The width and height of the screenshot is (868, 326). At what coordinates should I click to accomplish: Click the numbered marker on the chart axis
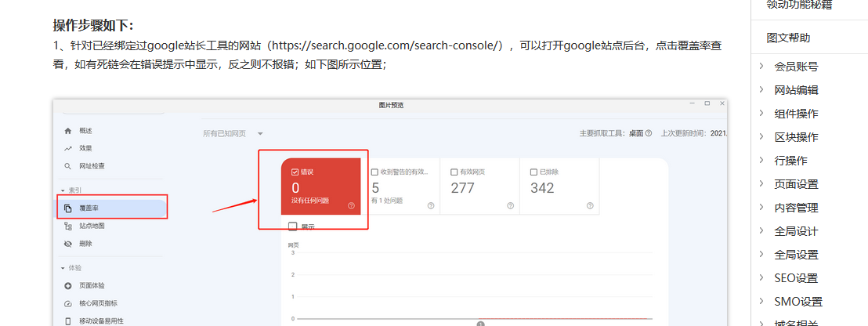(480, 323)
